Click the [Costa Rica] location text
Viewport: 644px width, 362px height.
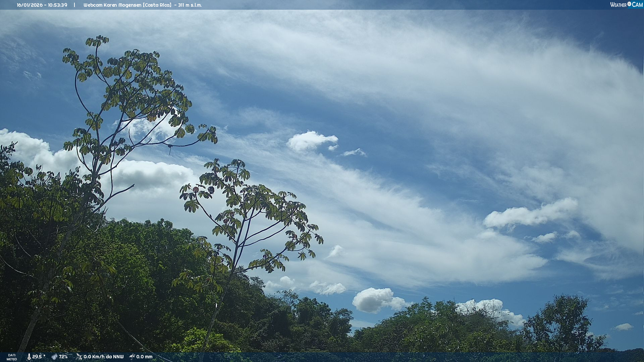(x=157, y=5)
